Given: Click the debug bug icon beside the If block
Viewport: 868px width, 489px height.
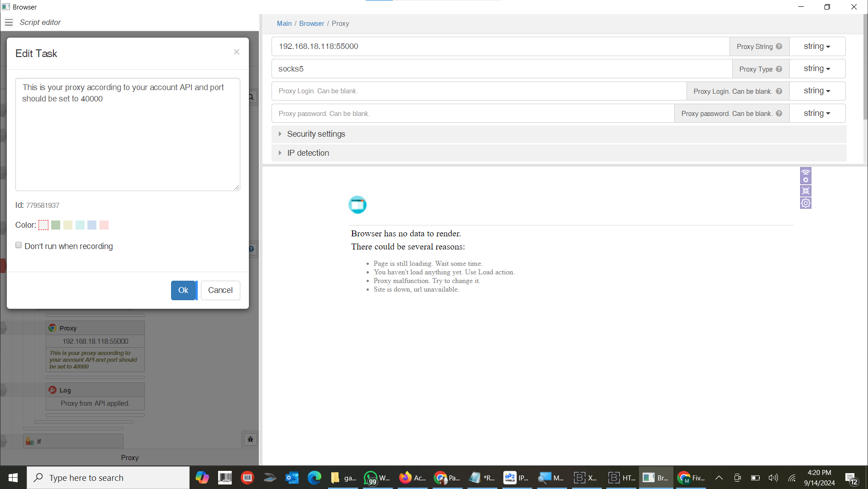Looking at the screenshot, I should (250, 439).
